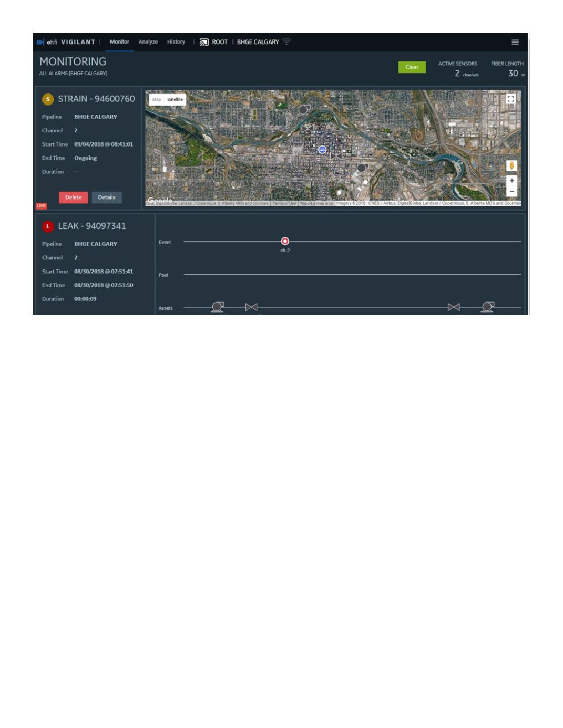
Task: Open the hamburger menu in top bar
Action: [515, 42]
